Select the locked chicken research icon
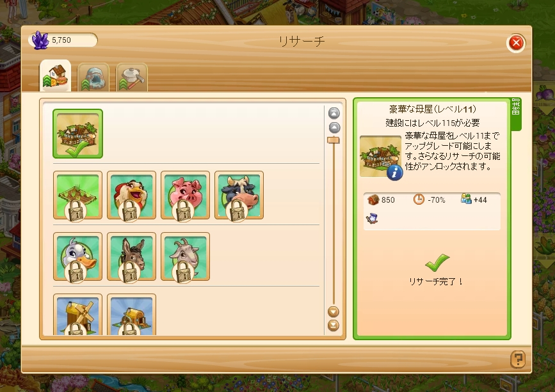Viewport: 555px width, 392px height. pyautogui.click(x=132, y=195)
